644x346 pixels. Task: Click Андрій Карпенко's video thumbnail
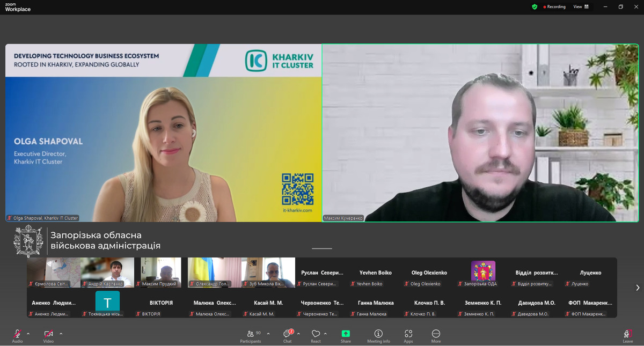(x=107, y=273)
